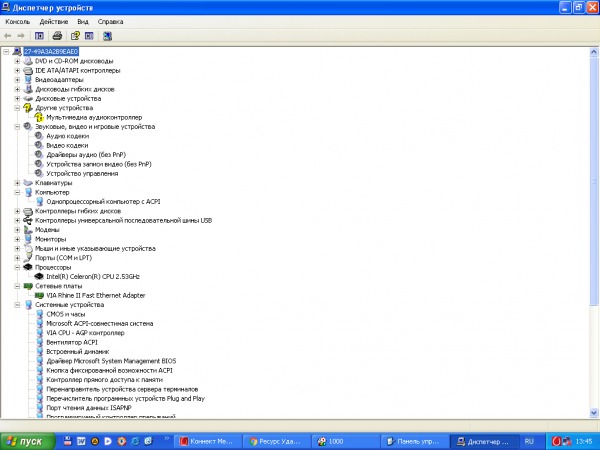Collapse the Процессоры node
This screenshot has width=600, height=450.
pos(17,267)
